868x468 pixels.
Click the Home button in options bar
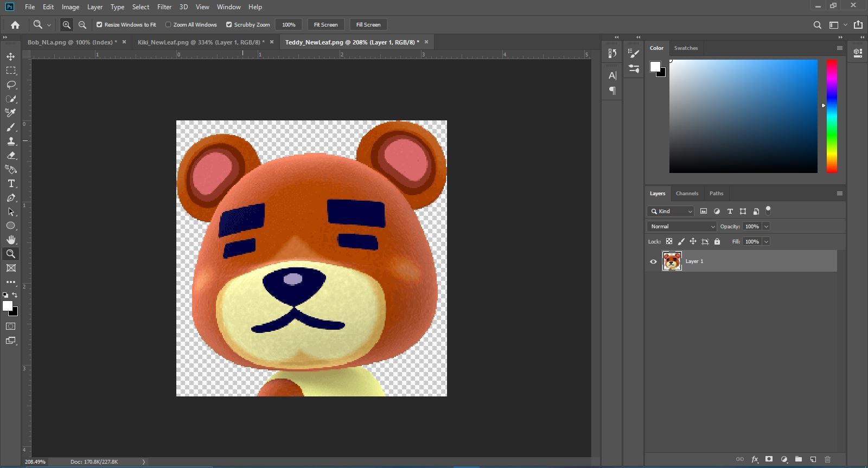point(15,24)
